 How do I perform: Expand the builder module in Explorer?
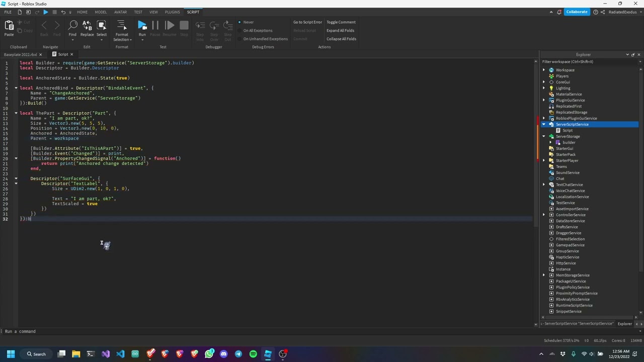(550, 142)
